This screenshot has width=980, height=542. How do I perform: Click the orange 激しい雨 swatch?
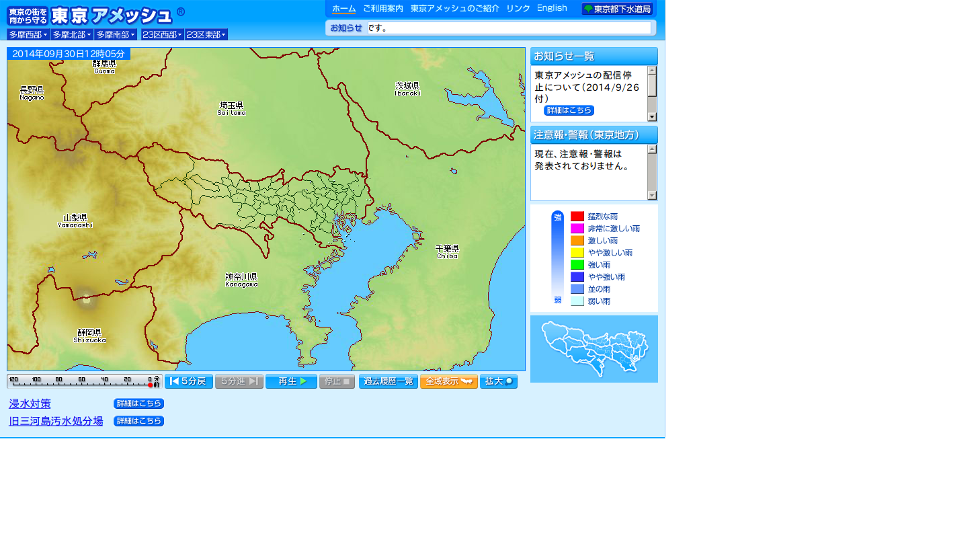click(577, 241)
